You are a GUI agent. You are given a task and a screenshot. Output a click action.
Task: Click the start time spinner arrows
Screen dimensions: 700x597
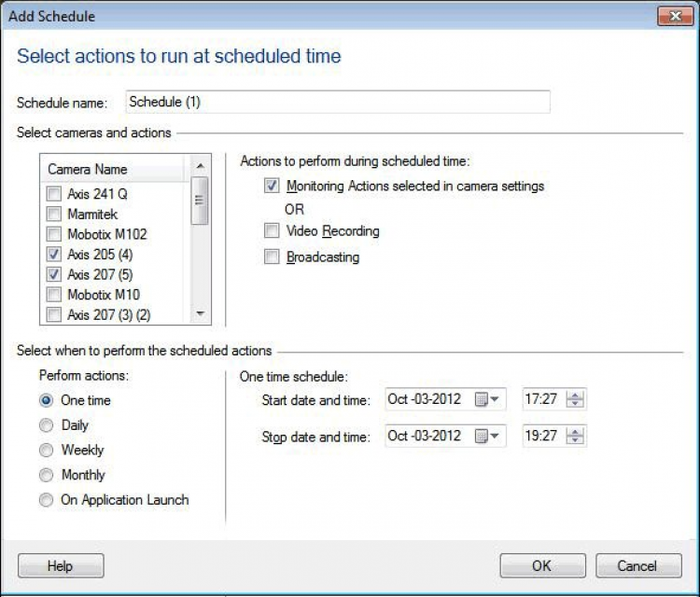[576, 399]
